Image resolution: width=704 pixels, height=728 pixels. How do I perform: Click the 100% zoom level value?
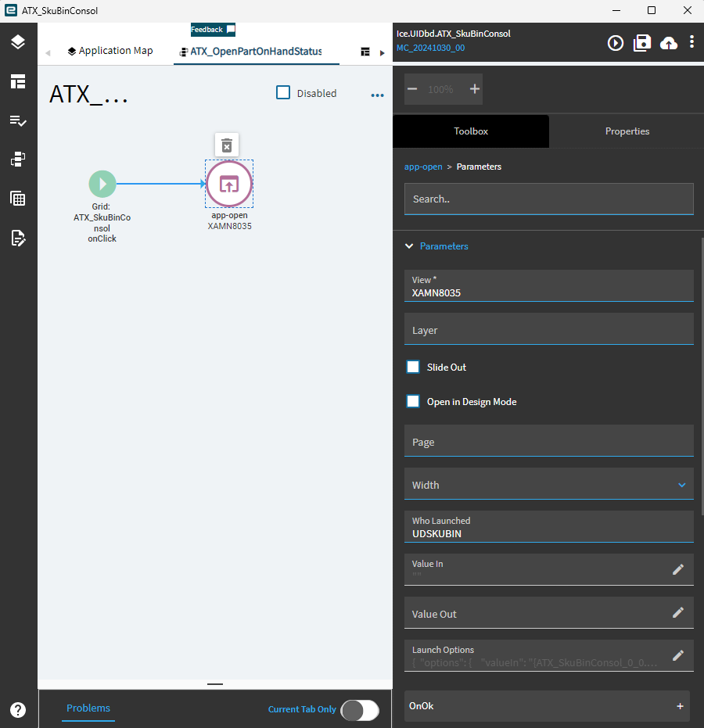point(440,89)
